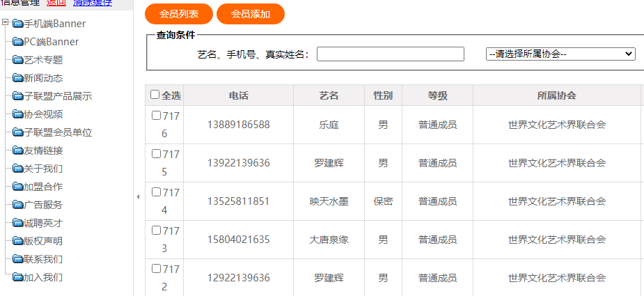The height and width of the screenshot is (296, 644).
Task: Click the folder icon beside 艺术专题
Action: (17, 60)
